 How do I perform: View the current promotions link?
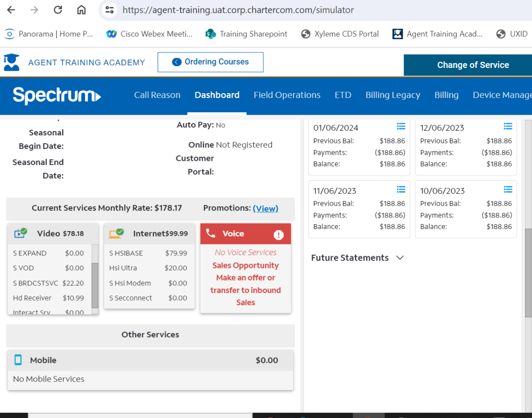(x=265, y=208)
